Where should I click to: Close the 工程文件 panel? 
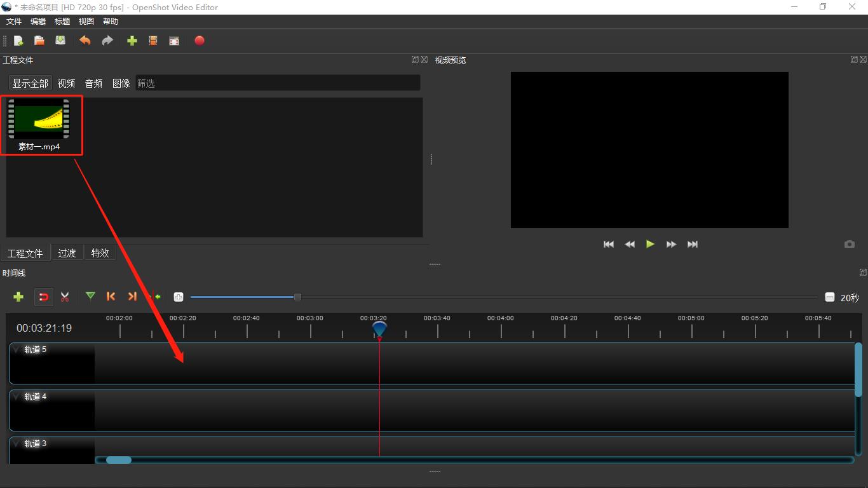424,60
